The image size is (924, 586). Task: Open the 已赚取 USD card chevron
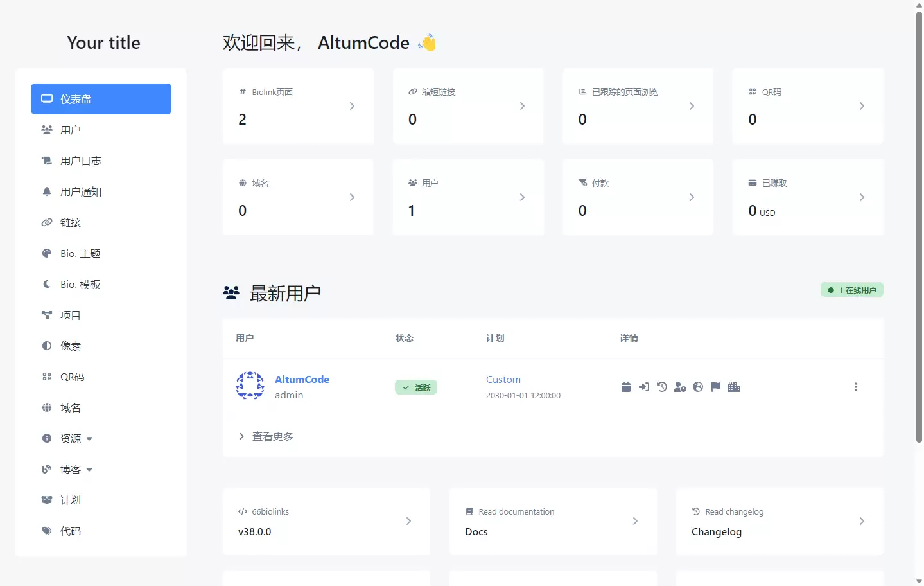pos(862,197)
